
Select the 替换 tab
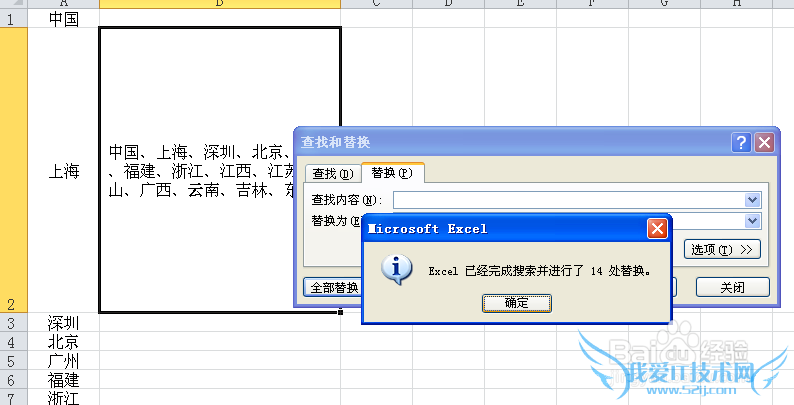[x=392, y=172]
